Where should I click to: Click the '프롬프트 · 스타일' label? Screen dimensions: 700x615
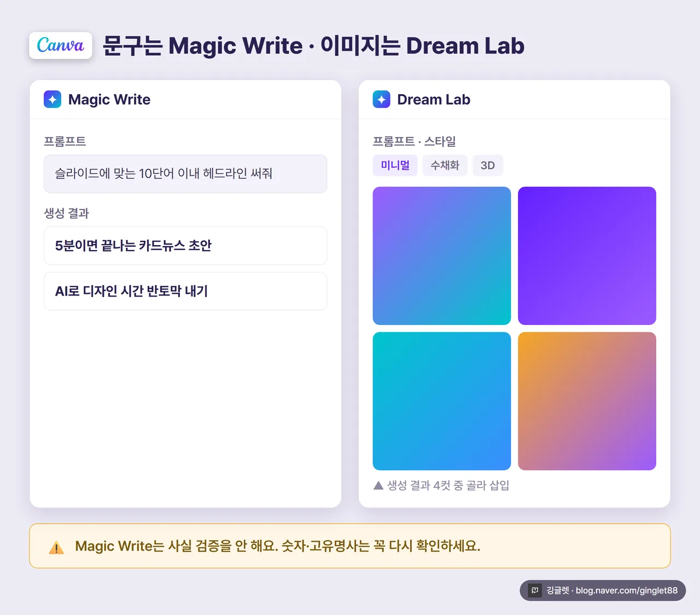click(415, 141)
